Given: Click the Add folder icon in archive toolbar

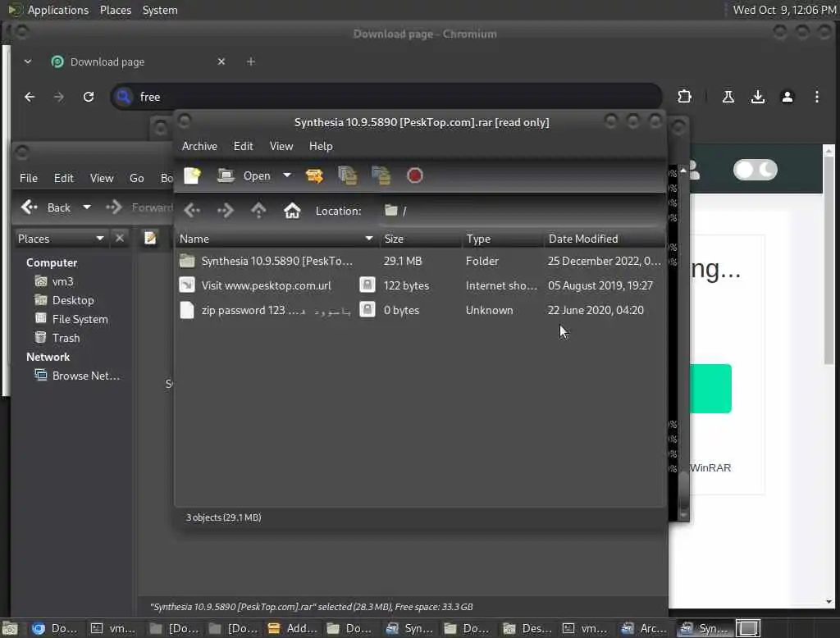Looking at the screenshot, I should (x=381, y=175).
